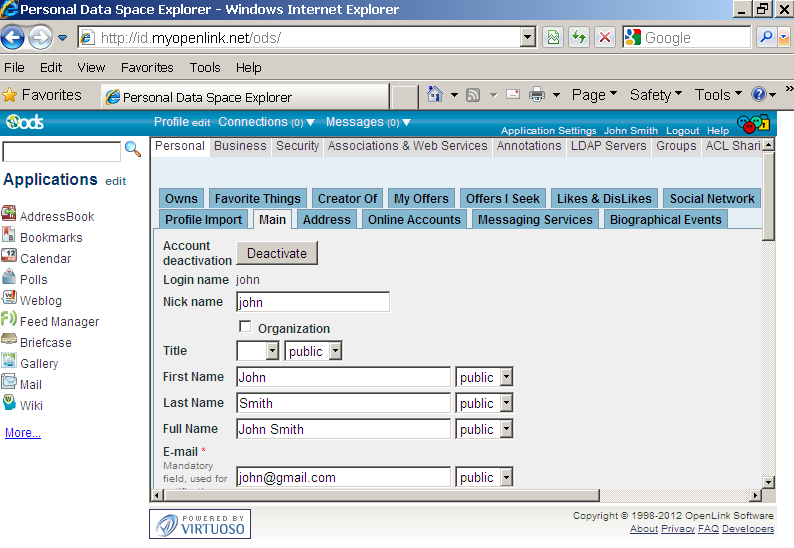Switch to the Online Accounts tab
794x548 pixels.
(x=414, y=220)
